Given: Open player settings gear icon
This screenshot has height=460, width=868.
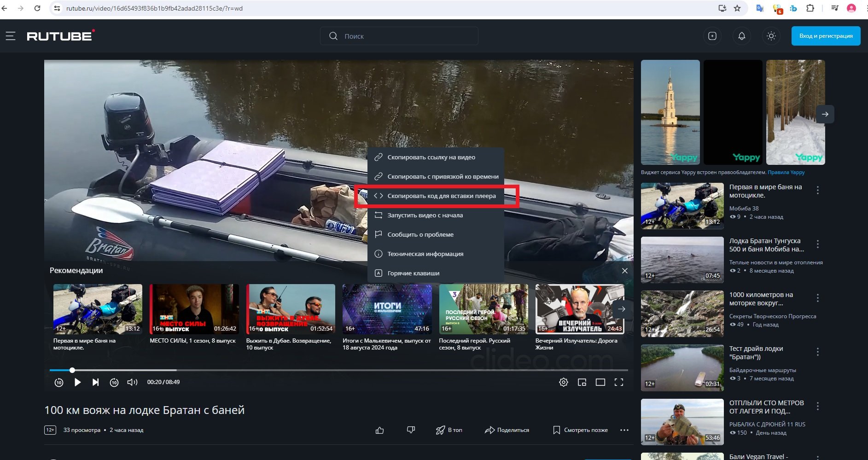Looking at the screenshot, I should pos(563,382).
